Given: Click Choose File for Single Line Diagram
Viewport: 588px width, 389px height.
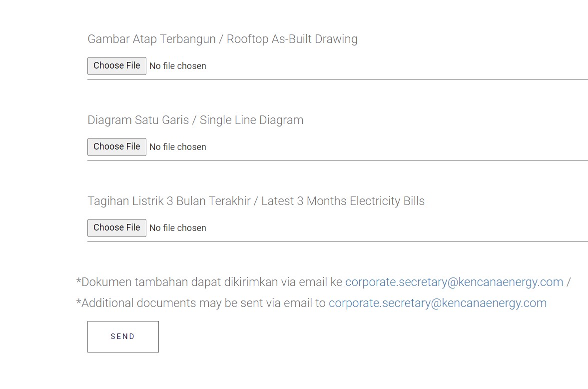Looking at the screenshot, I should point(117,147).
